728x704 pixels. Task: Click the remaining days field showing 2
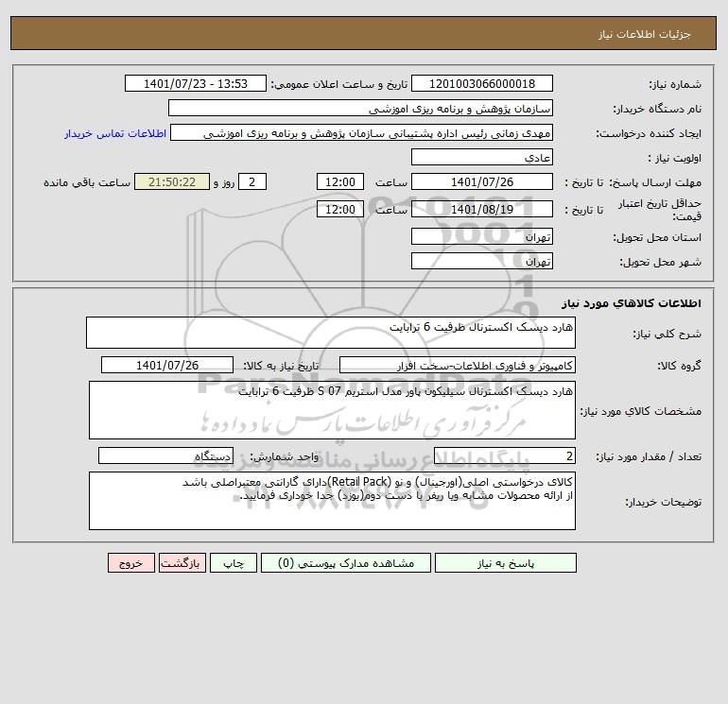(x=252, y=182)
